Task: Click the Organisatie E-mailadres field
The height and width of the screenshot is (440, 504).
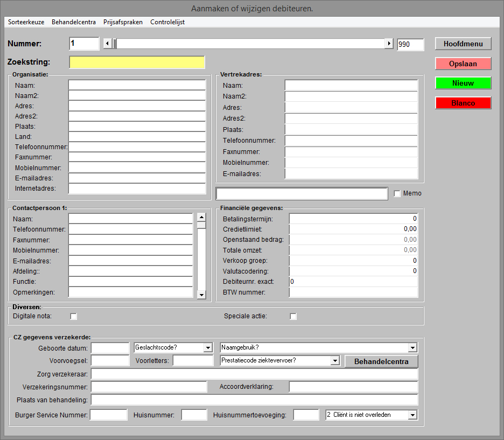Action: tap(137, 178)
